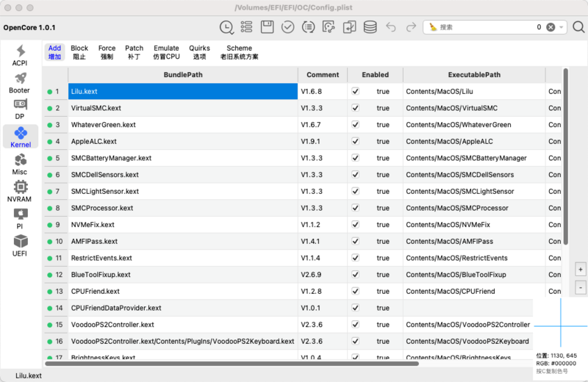588x382 pixels.
Task: Click the magnifier search icon
Action: [x=578, y=27]
